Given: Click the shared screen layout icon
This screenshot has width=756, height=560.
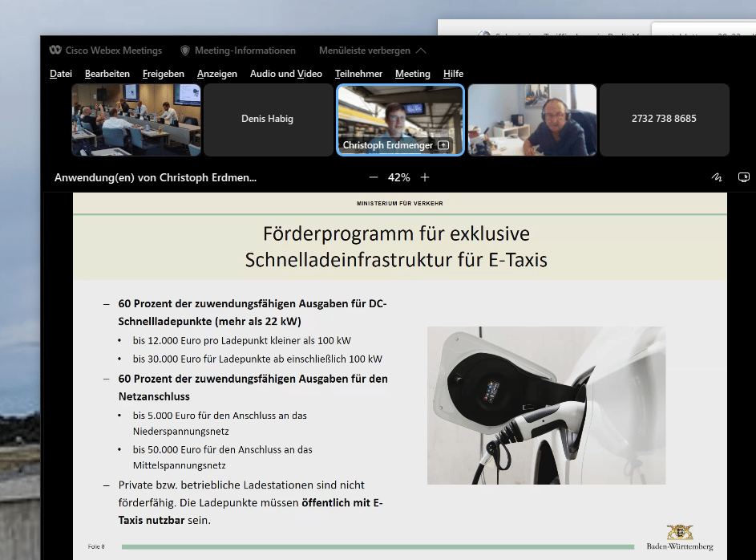Looking at the screenshot, I should click(x=743, y=177).
